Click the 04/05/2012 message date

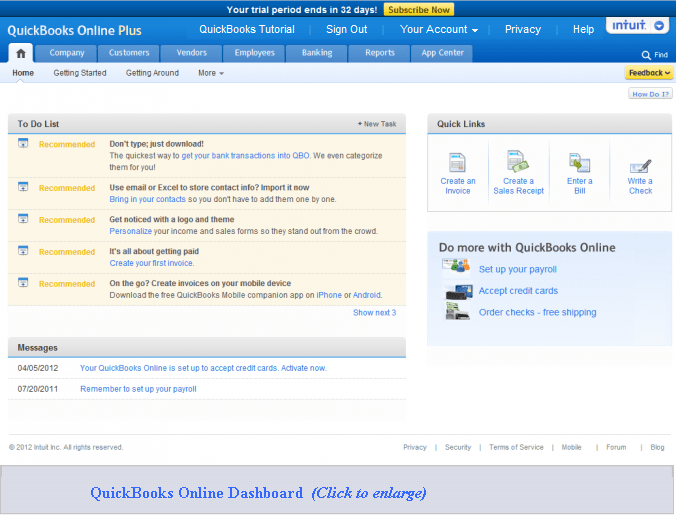[38, 368]
